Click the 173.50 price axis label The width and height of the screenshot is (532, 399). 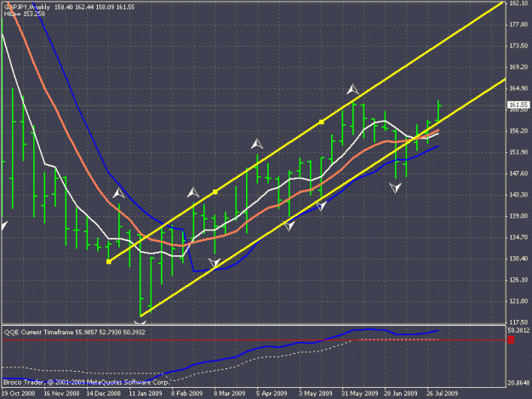(518, 45)
